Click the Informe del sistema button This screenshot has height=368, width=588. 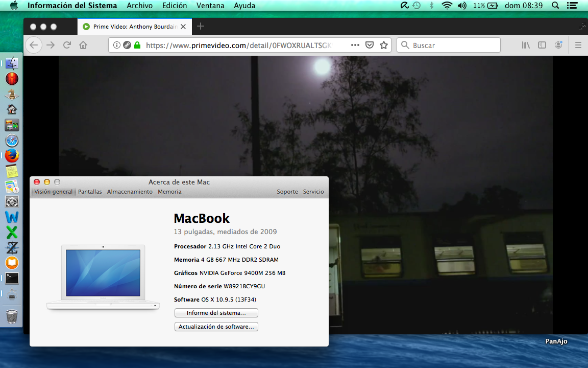point(216,313)
